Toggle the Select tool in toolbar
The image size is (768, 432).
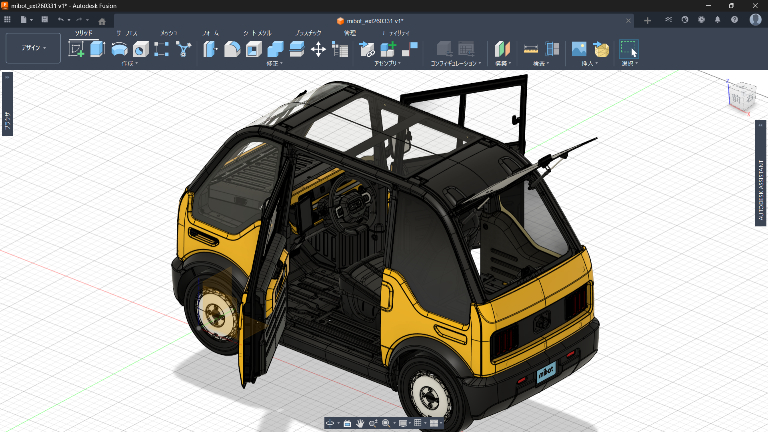(x=629, y=49)
